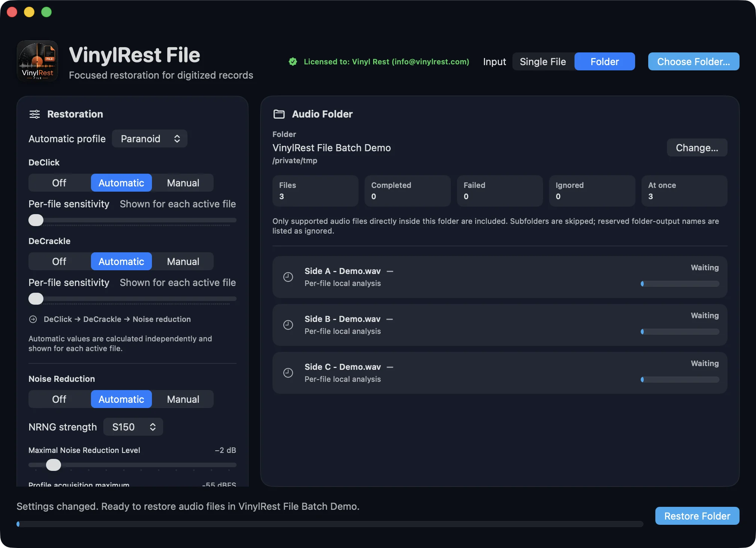Click the Side C - Demo.wav progress bar
This screenshot has width=756, height=548.
tap(680, 380)
